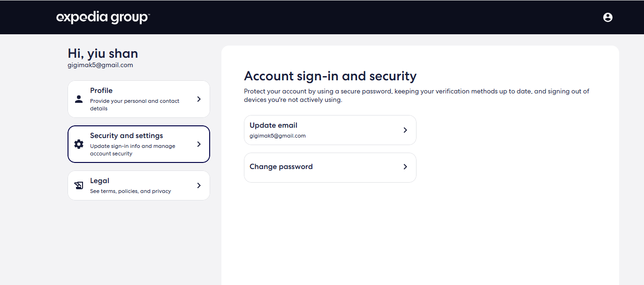
Task: Click the "Hi, yiu shan" greeting heading
Action: [103, 54]
